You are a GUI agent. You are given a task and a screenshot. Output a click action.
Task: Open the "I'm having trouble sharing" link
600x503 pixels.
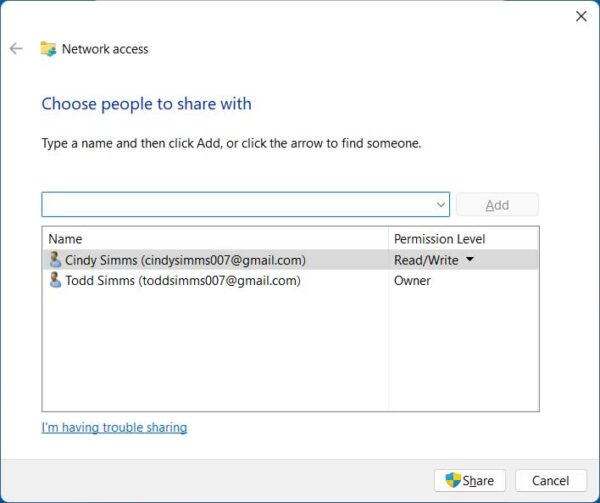[x=114, y=428]
